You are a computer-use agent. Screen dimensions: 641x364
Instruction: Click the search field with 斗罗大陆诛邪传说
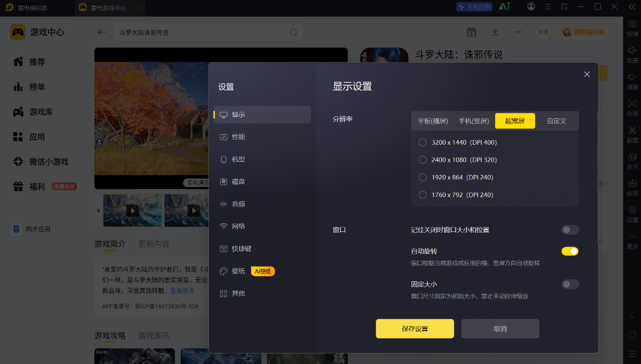208,32
